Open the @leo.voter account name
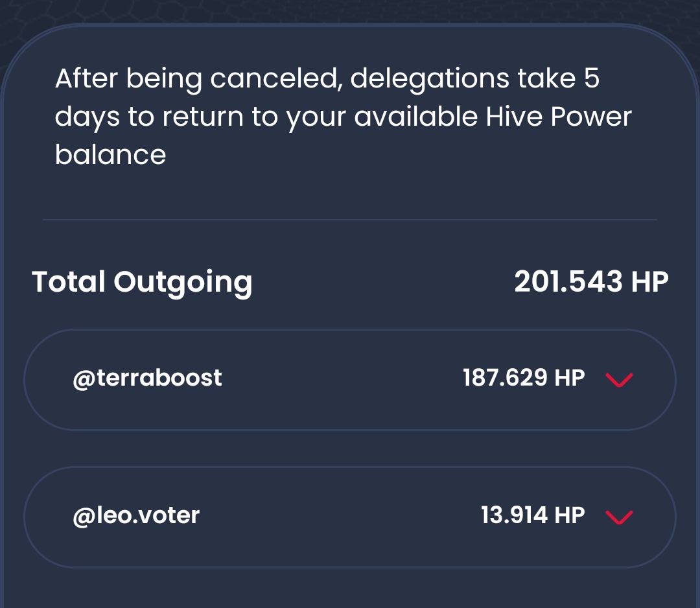 tap(136, 515)
